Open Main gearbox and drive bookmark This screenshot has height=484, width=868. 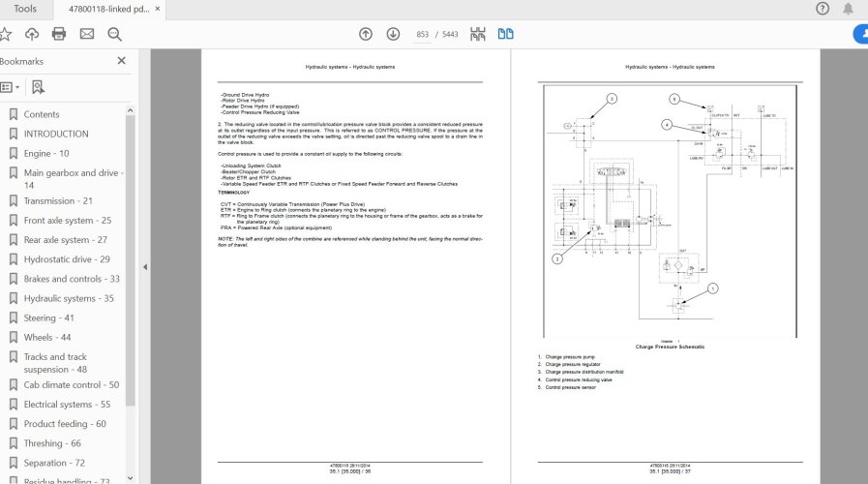74,179
